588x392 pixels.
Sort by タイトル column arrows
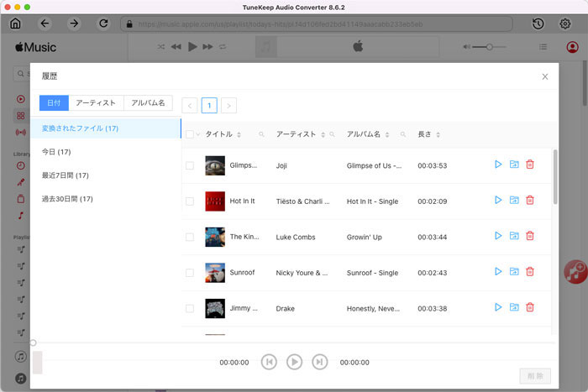[239, 134]
